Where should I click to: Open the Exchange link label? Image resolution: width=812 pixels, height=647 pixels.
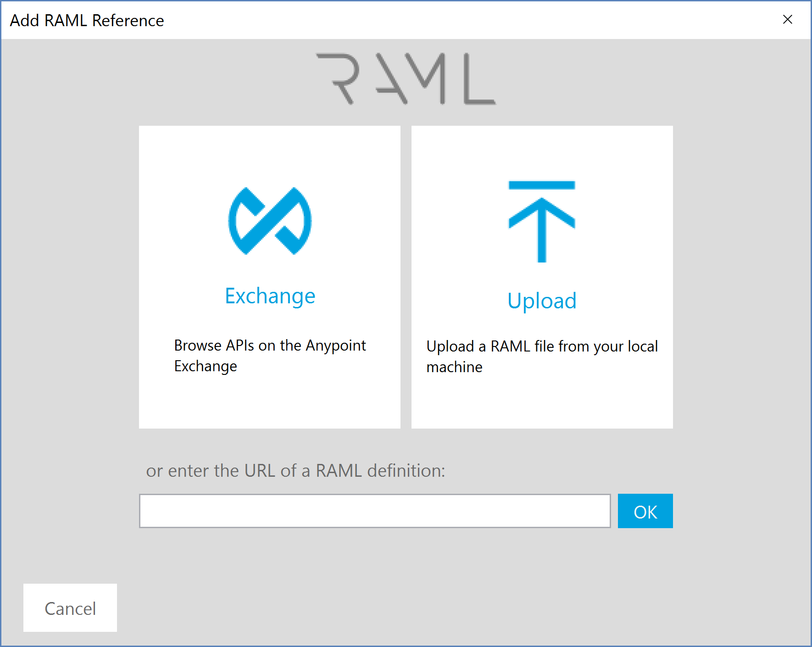270,296
